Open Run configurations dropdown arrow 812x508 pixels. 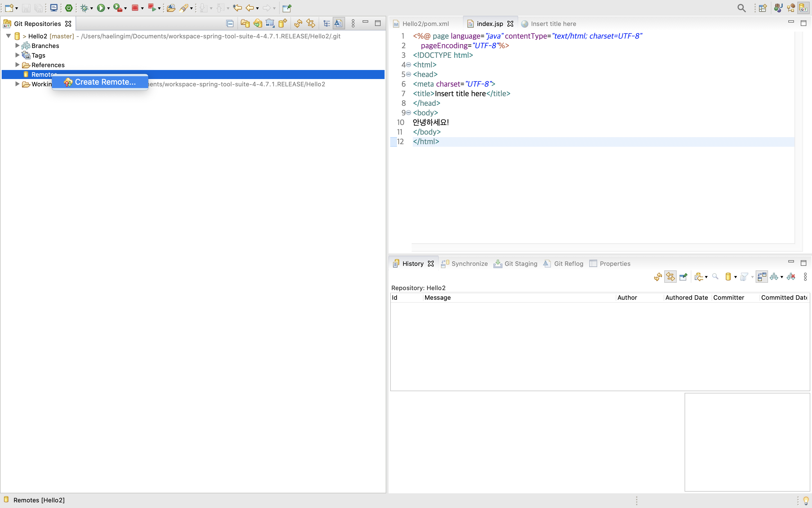click(x=108, y=8)
